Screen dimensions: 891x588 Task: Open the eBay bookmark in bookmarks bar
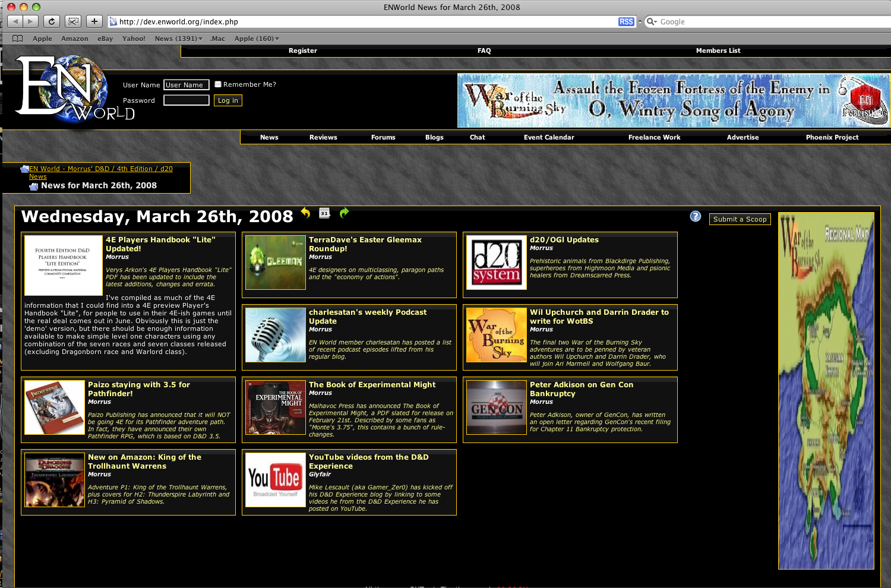point(105,39)
